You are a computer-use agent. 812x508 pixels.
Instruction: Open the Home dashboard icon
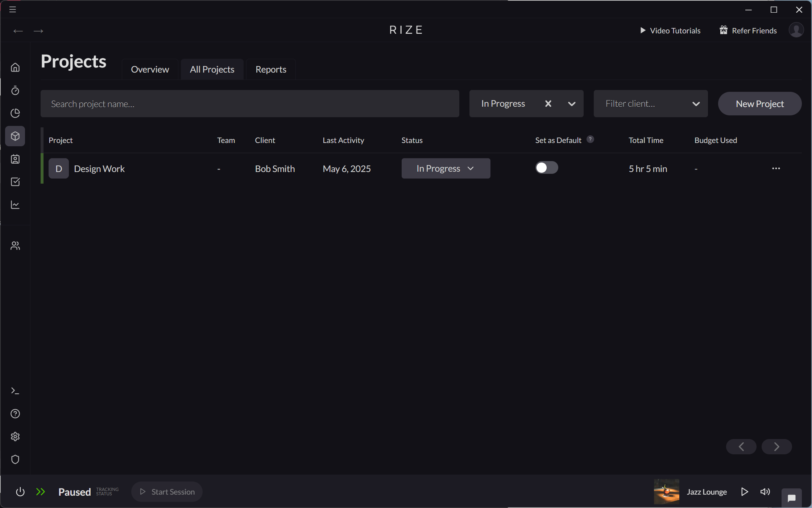pyautogui.click(x=15, y=67)
